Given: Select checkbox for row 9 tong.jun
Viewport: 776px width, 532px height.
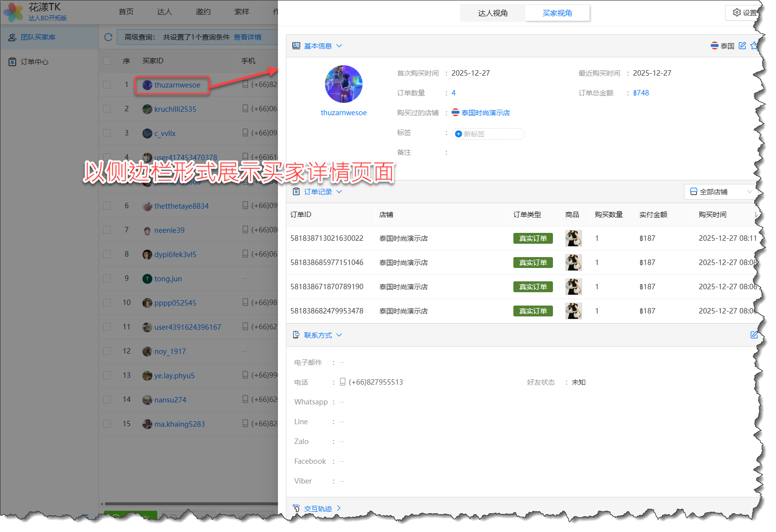Looking at the screenshot, I should 107,278.
